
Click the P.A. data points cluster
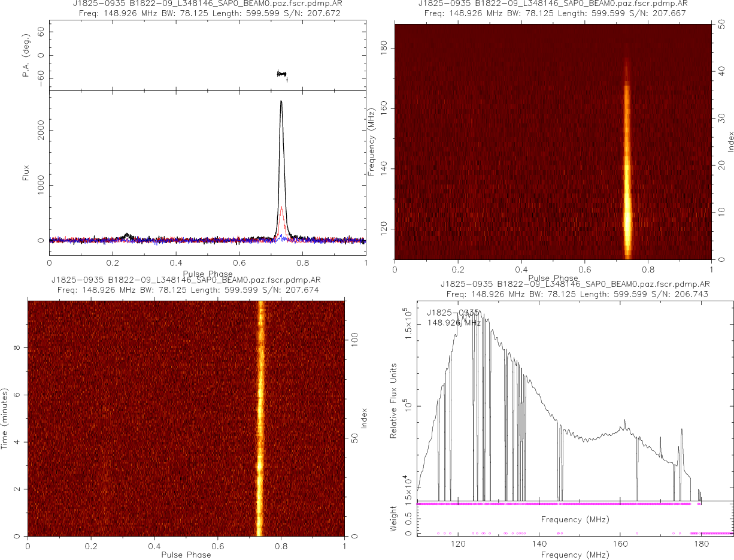point(281,74)
